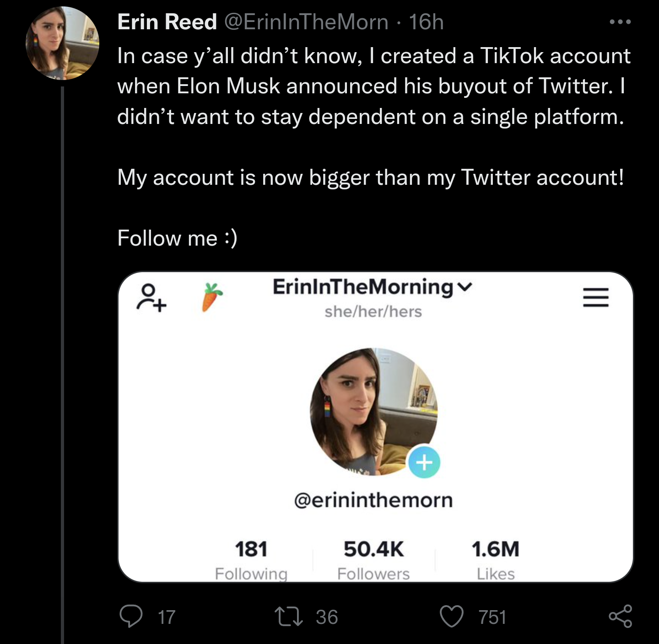Retweet this tweet
Image resolution: width=659 pixels, height=644 pixels.
[288, 616]
